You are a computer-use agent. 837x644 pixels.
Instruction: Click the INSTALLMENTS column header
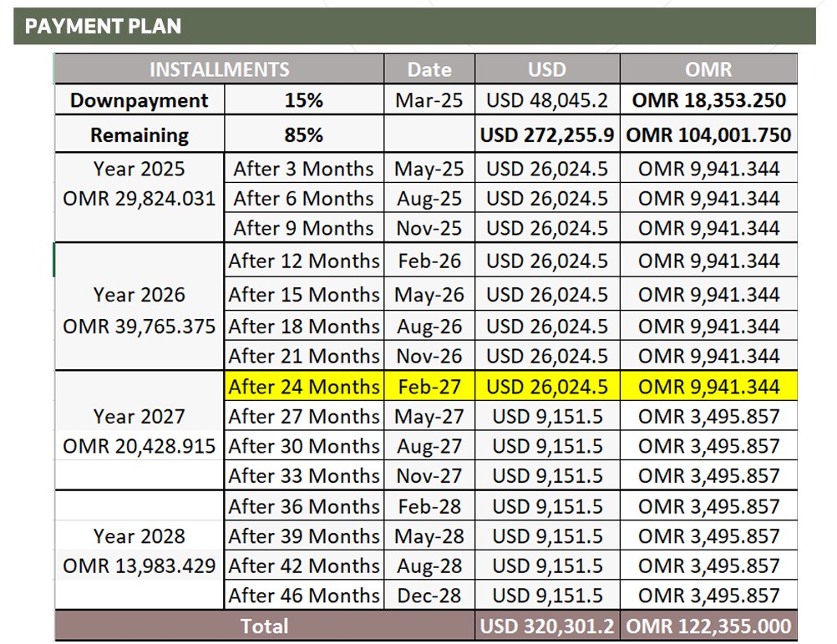click(220, 69)
